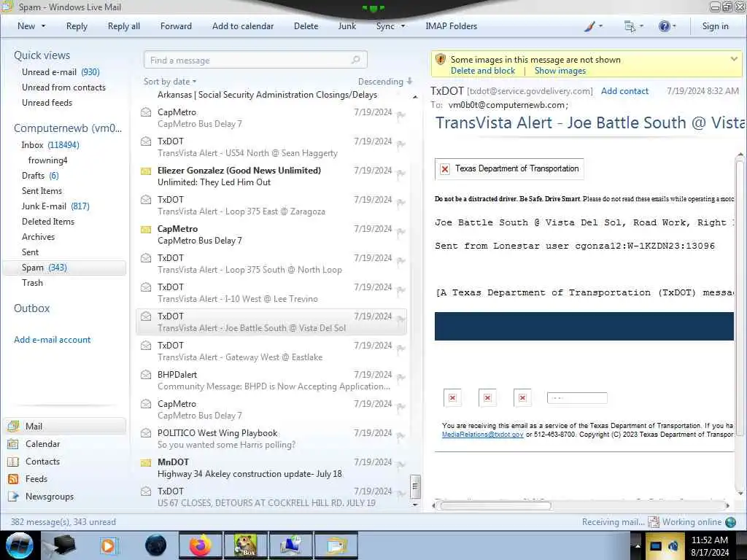Click the Reply toolbar button
This screenshot has height=560, width=747.
(77, 26)
